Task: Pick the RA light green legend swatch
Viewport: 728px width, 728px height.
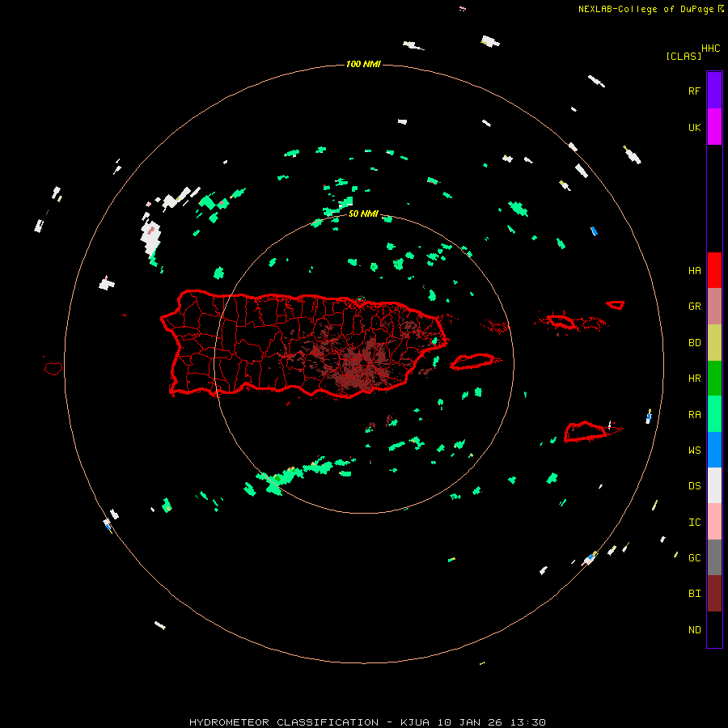Action: [714, 414]
